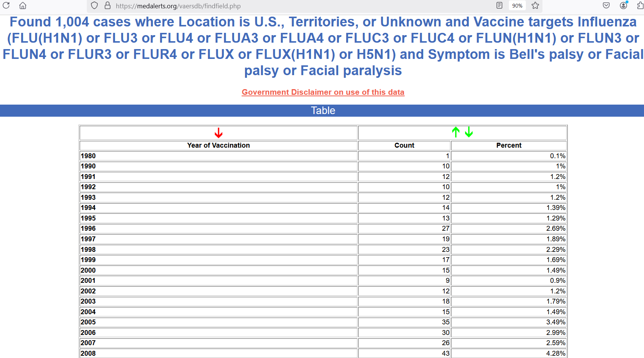Select the 1999 year row label
Image resolution: width=644 pixels, height=358 pixels.
pyautogui.click(x=88, y=260)
